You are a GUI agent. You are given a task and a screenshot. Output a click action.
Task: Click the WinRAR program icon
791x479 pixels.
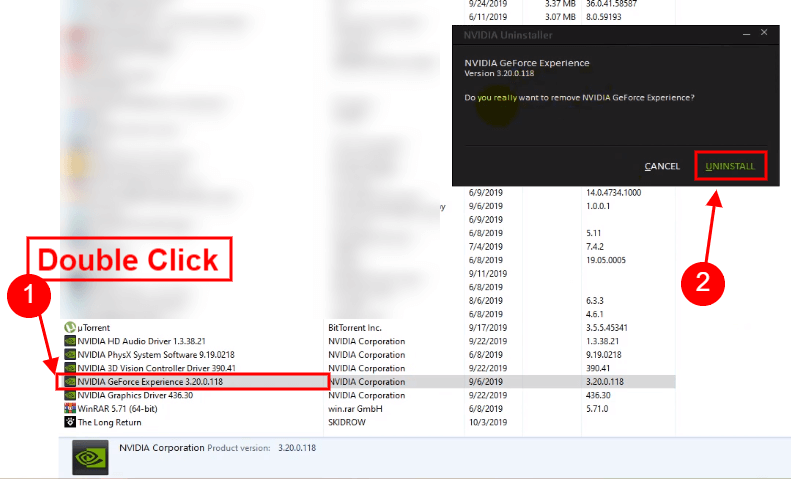coord(70,409)
